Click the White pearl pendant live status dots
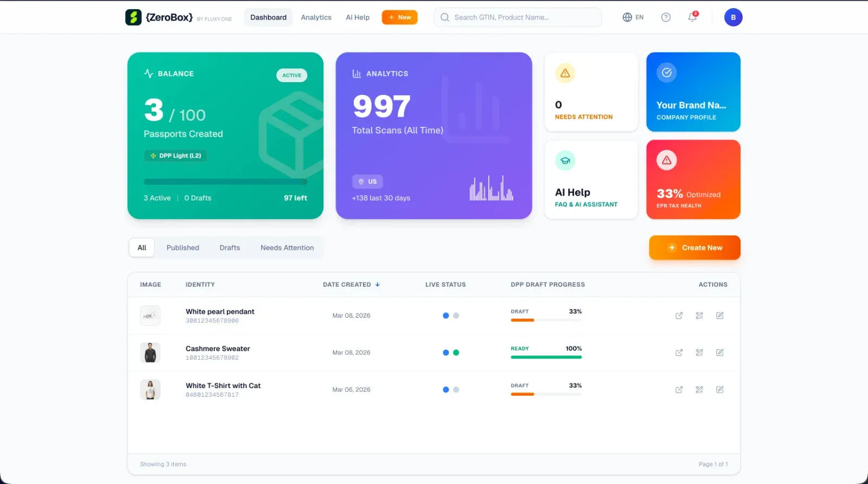Viewport: 868px width, 484px height. [451, 315]
